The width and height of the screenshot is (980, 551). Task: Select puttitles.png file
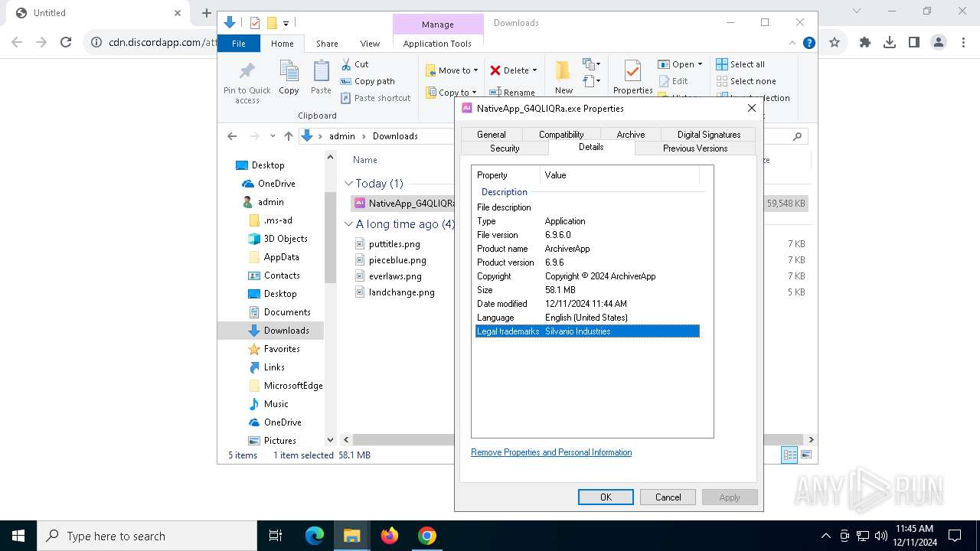[394, 244]
